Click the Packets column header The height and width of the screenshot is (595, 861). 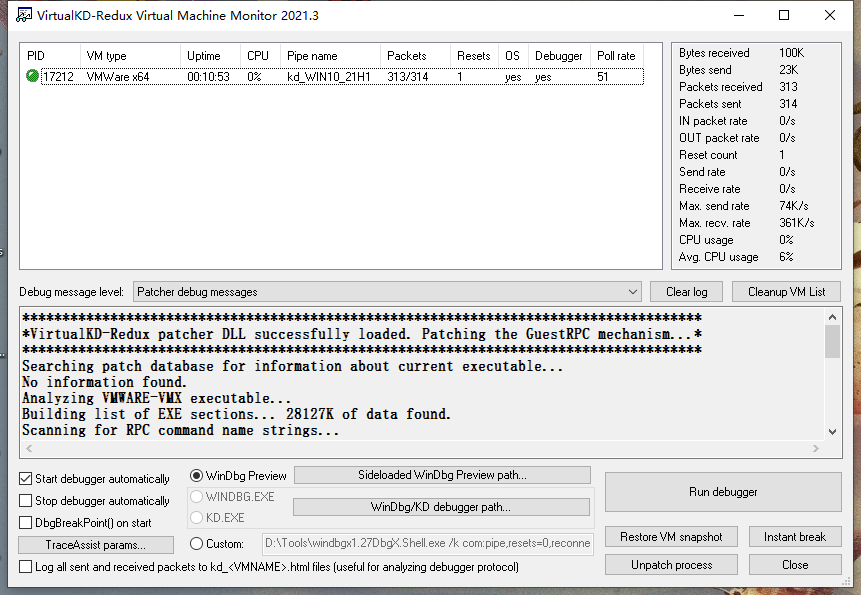415,56
